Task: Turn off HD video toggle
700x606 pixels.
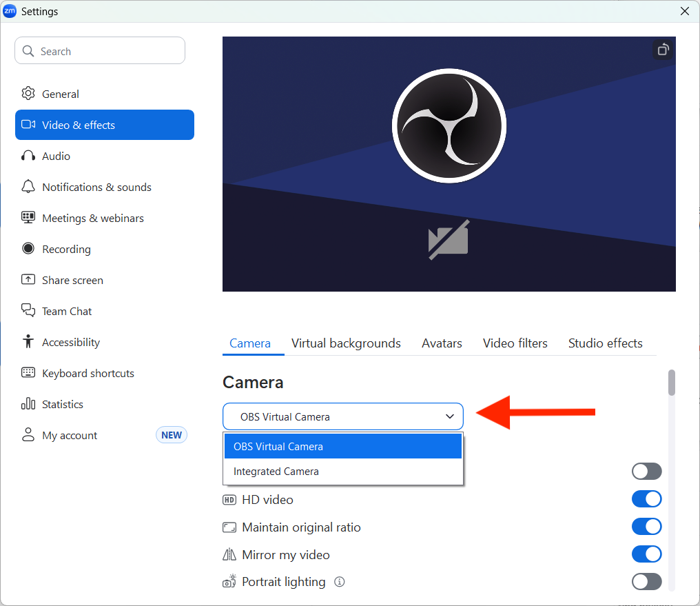Action: 646,499
